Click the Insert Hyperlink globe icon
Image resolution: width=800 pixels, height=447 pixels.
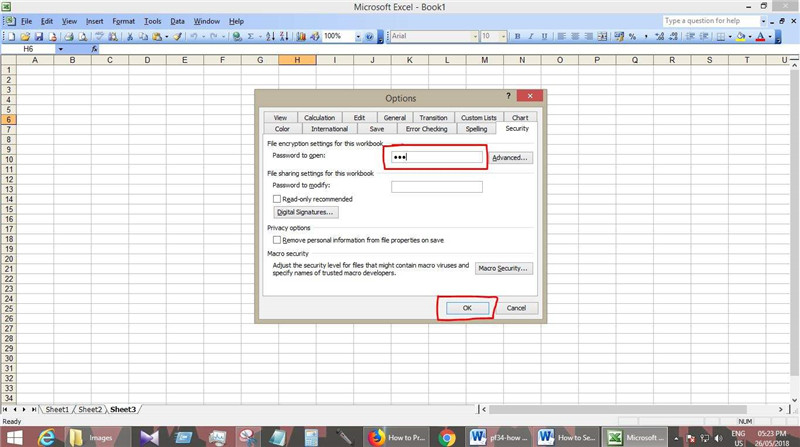tap(237, 36)
